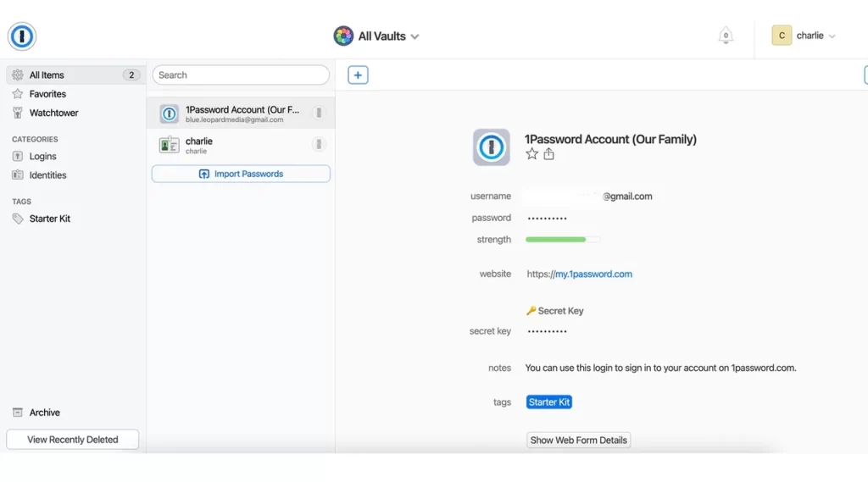
Task: Click the hidden secret key dots
Action: pyautogui.click(x=547, y=331)
